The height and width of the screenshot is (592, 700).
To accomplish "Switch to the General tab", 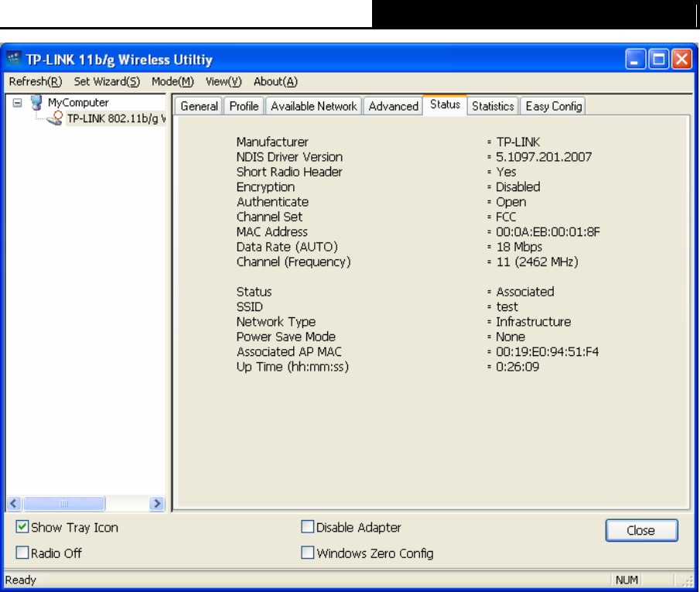I will [x=199, y=106].
